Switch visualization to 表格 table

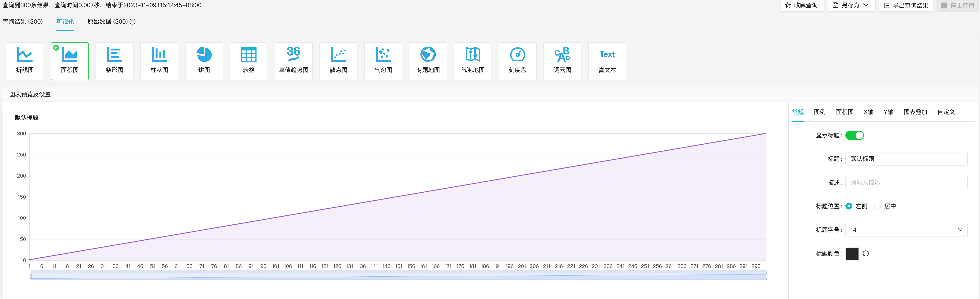pyautogui.click(x=249, y=61)
